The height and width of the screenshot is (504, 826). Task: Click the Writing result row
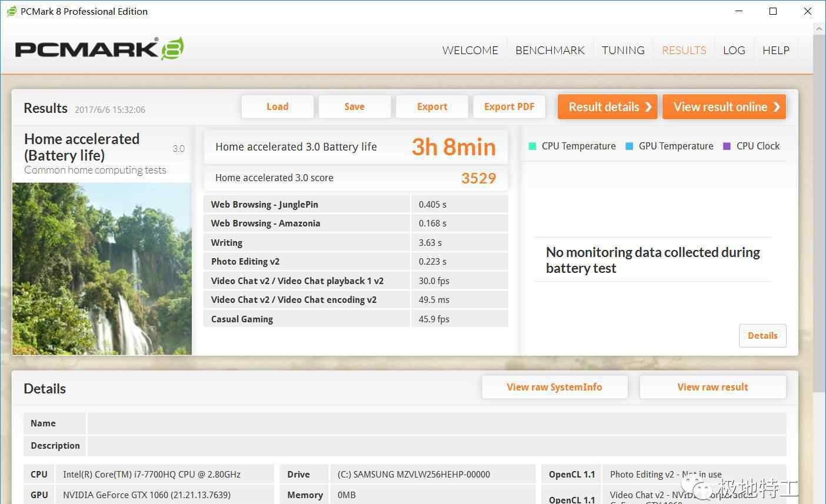point(356,242)
